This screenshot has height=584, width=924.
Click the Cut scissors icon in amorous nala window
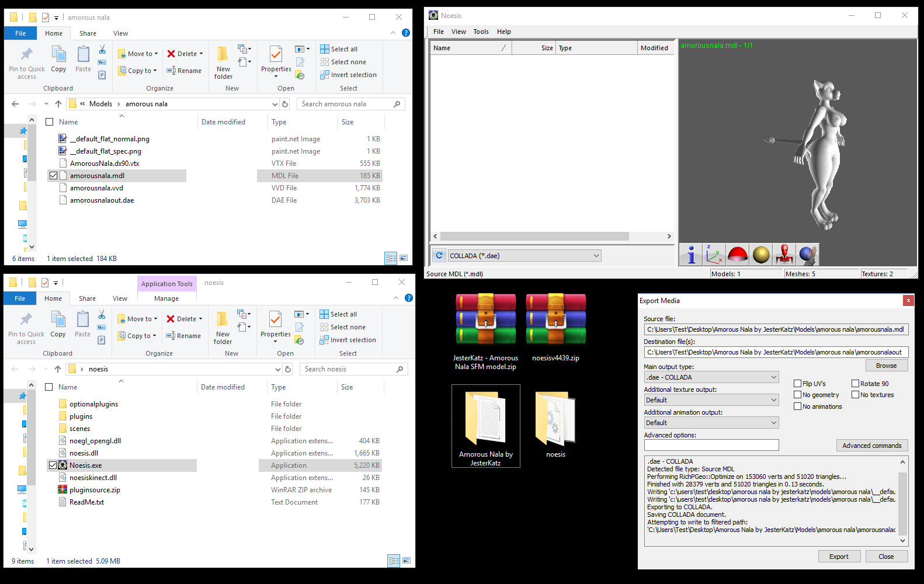pyautogui.click(x=102, y=50)
